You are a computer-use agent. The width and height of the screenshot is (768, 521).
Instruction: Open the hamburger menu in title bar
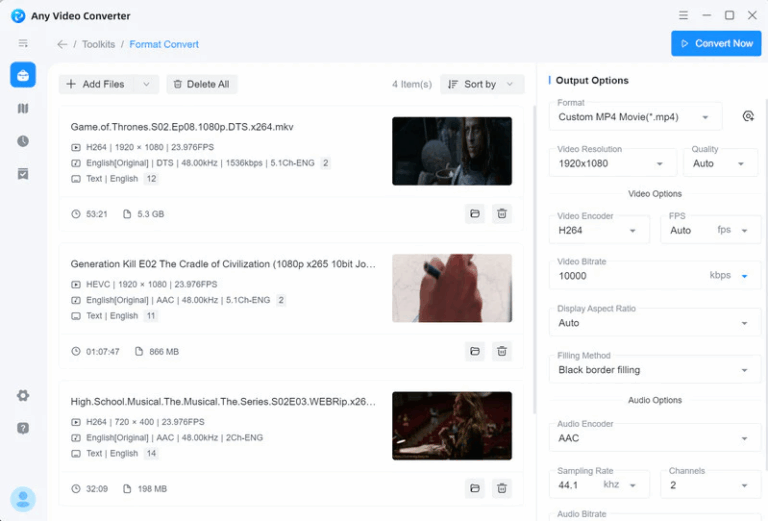683,16
